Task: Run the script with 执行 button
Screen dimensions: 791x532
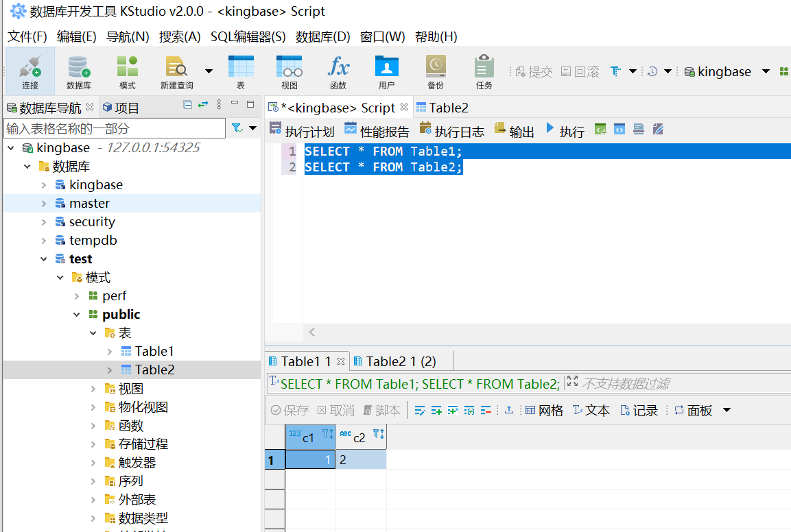Action: tap(565, 131)
